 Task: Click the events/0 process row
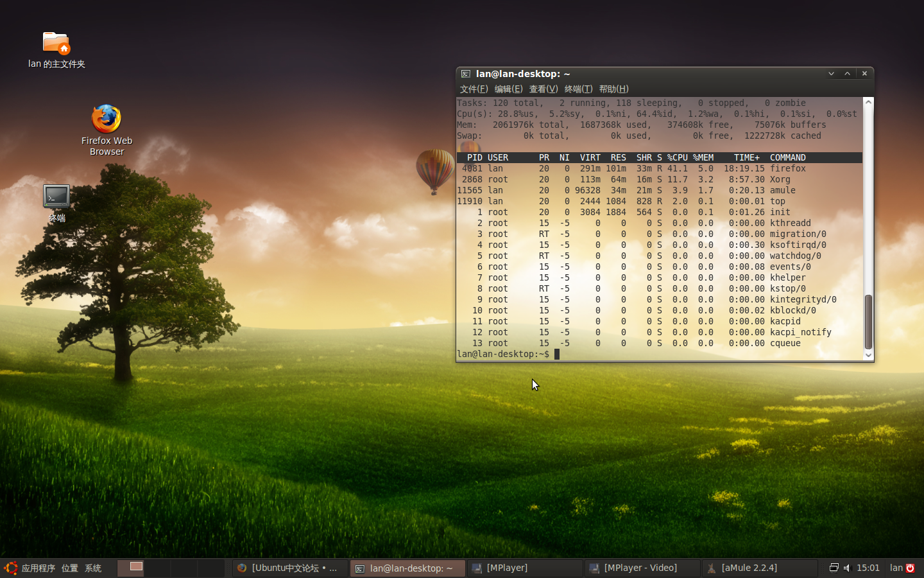[659, 267]
